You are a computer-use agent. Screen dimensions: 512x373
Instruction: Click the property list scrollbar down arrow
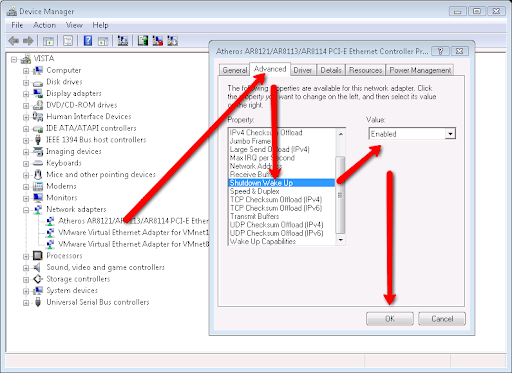pos(340,240)
